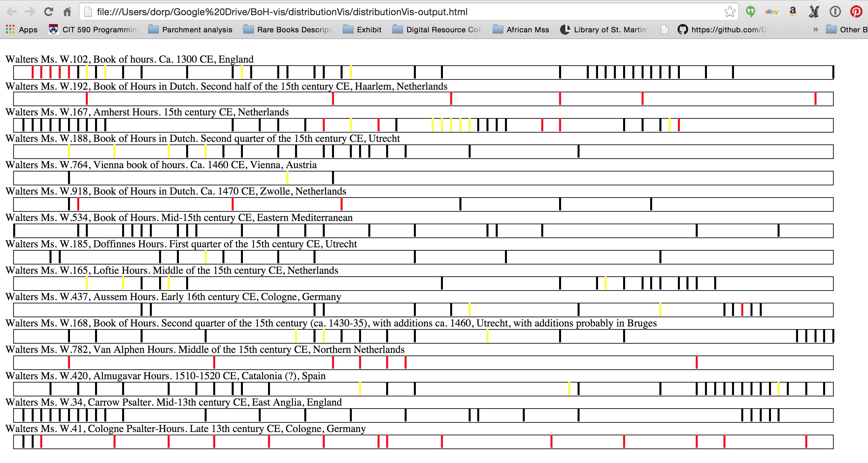Image resolution: width=868 pixels, height=463 pixels.
Task: Open the Exhibit bookmark folder
Action: (x=362, y=30)
